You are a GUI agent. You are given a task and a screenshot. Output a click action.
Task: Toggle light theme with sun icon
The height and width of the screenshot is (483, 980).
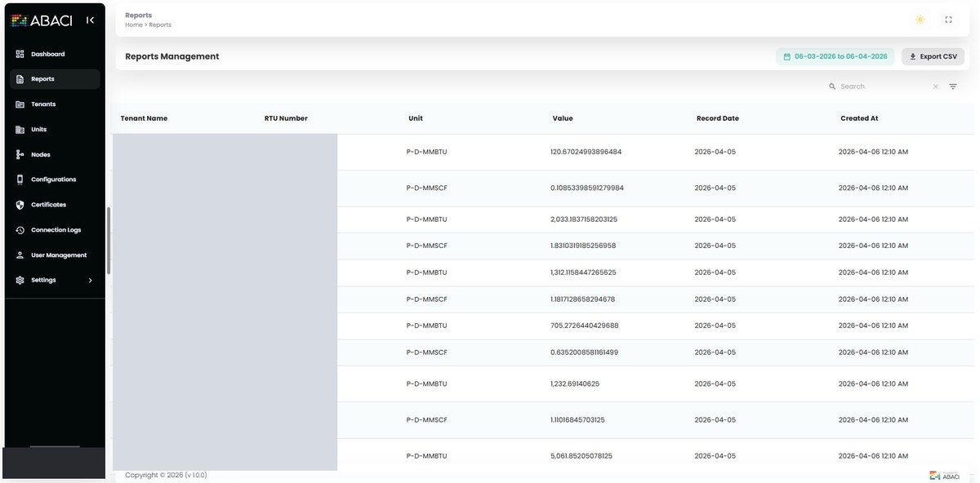[x=920, y=20]
